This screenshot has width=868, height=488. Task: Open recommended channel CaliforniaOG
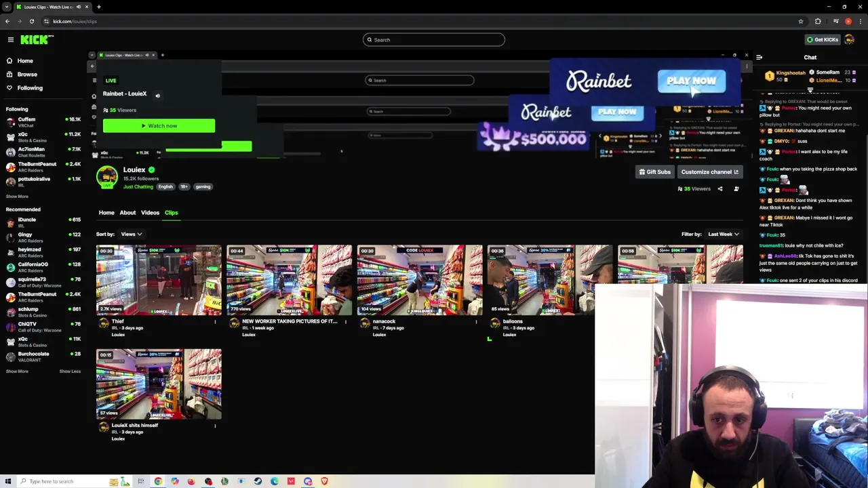pos(43,267)
